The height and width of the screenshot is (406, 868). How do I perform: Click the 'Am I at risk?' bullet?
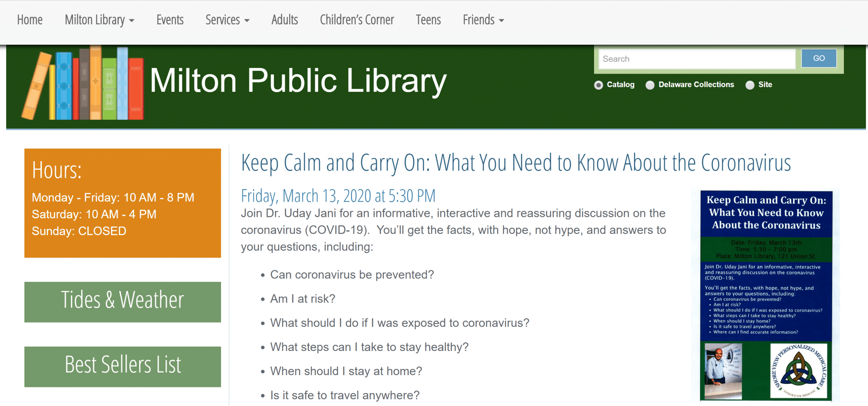pyautogui.click(x=302, y=299)
